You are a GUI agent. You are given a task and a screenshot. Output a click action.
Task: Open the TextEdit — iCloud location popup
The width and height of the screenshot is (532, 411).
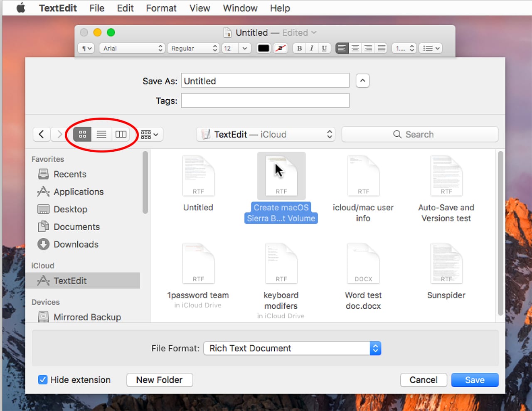266,134
